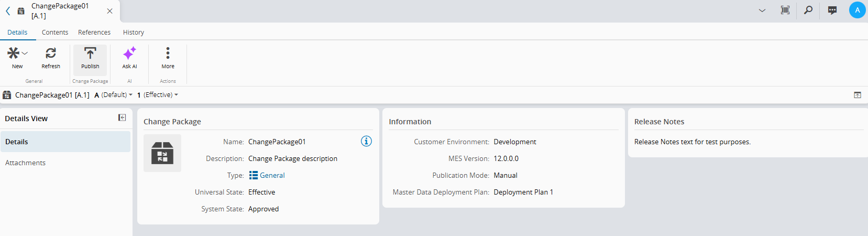This screenshot has height=236, width=868.
Task: Select Details in Details View
Action: point(65,142)
